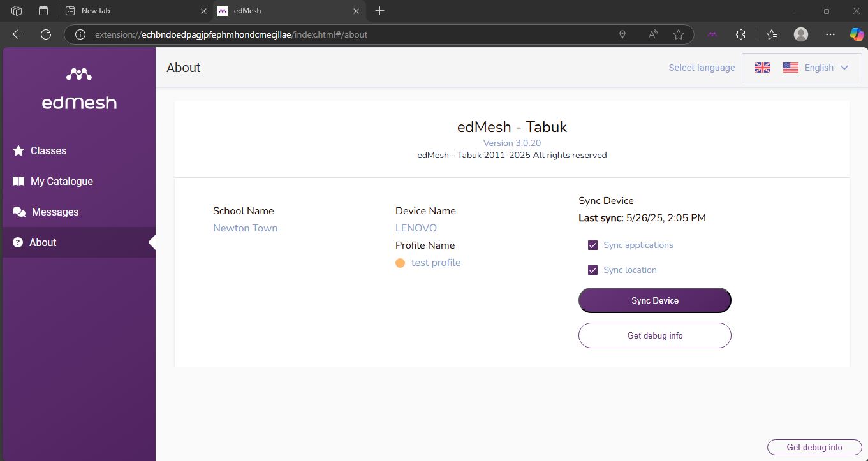Click the About page heading

pos(184,68)
